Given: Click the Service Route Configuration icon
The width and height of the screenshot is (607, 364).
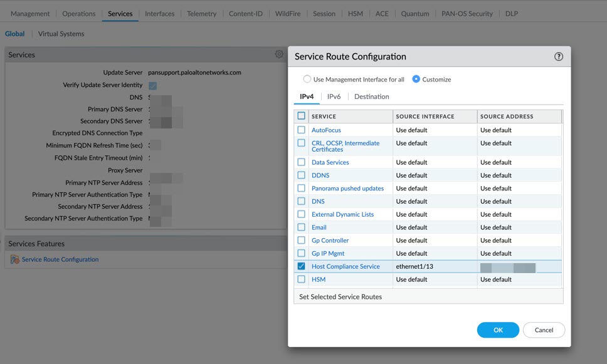Looking at the screenshot, I should pyautogui.click(x=14, y=259).
